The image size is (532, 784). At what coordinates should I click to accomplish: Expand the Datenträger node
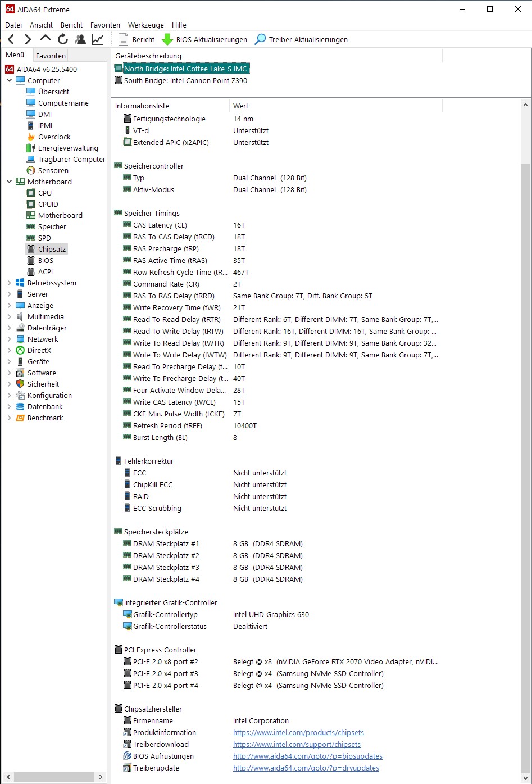pos(9,328)
